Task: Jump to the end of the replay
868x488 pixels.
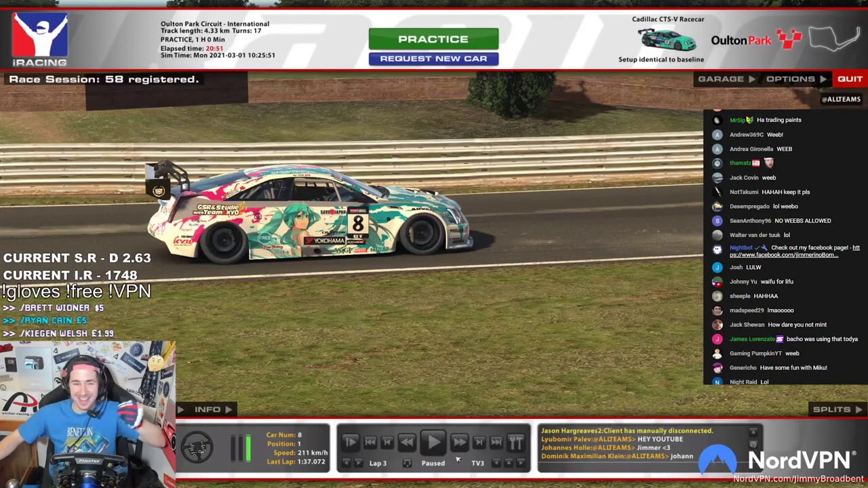Action: point(496,443)
